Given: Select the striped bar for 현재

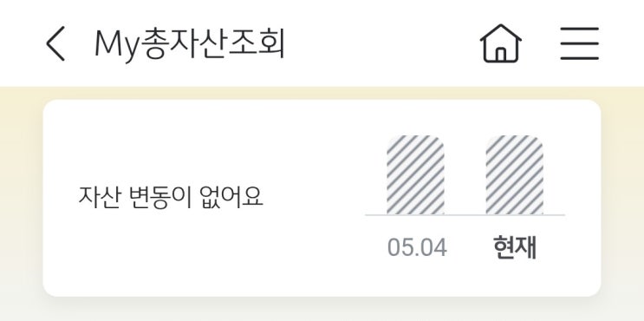Looking at the screenshot, I should (514, 175).
